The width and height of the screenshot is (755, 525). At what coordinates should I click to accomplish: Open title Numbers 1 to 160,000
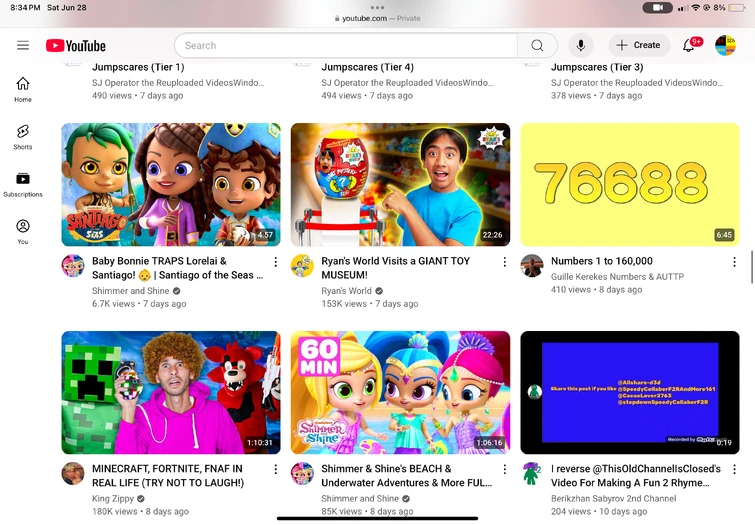coord(601,261)
